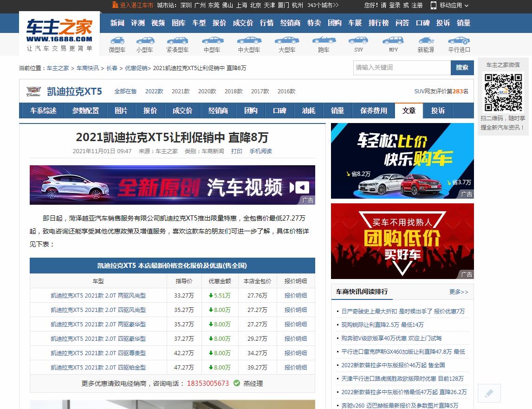Switch to the 图片 tab

pyautogui.click(x=121, y=110)
